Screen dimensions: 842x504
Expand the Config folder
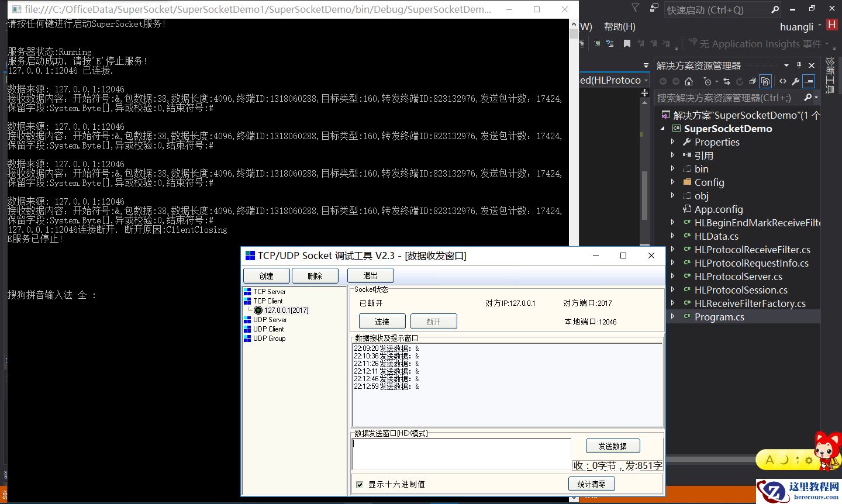pyautogui.click(x=672, y=182)
